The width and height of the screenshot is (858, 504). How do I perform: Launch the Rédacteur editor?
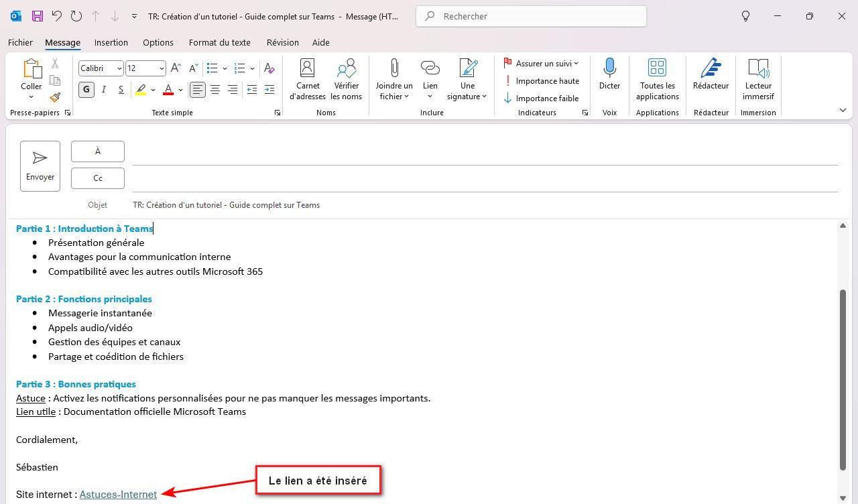(x=711, y=74)
